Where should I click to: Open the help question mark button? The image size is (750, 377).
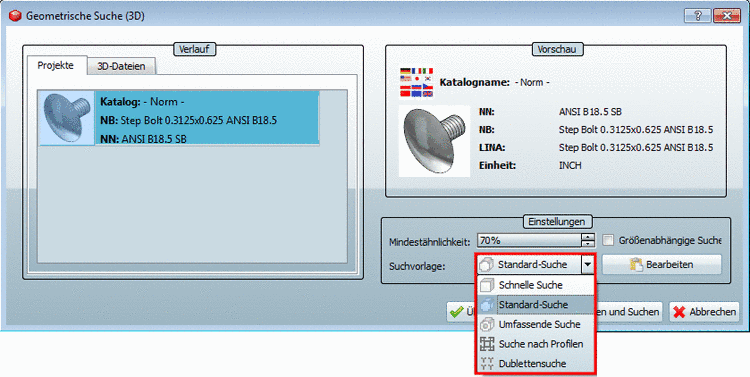tap(697, 16)
